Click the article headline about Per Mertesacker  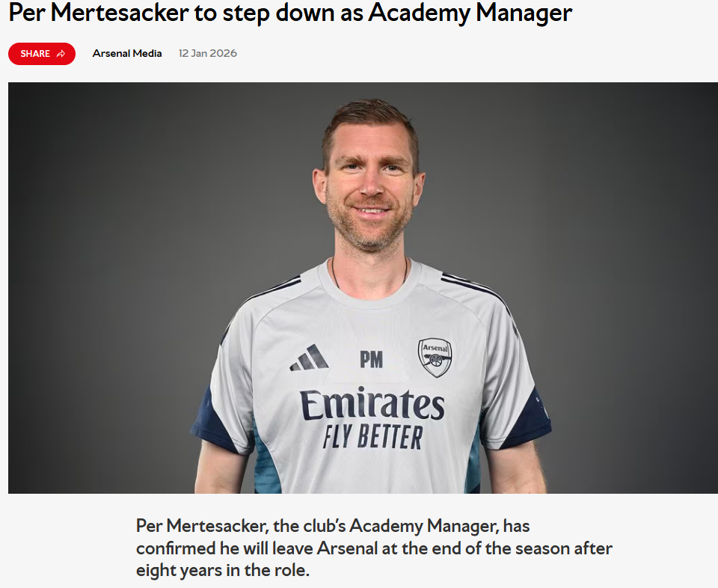point(290,13)
